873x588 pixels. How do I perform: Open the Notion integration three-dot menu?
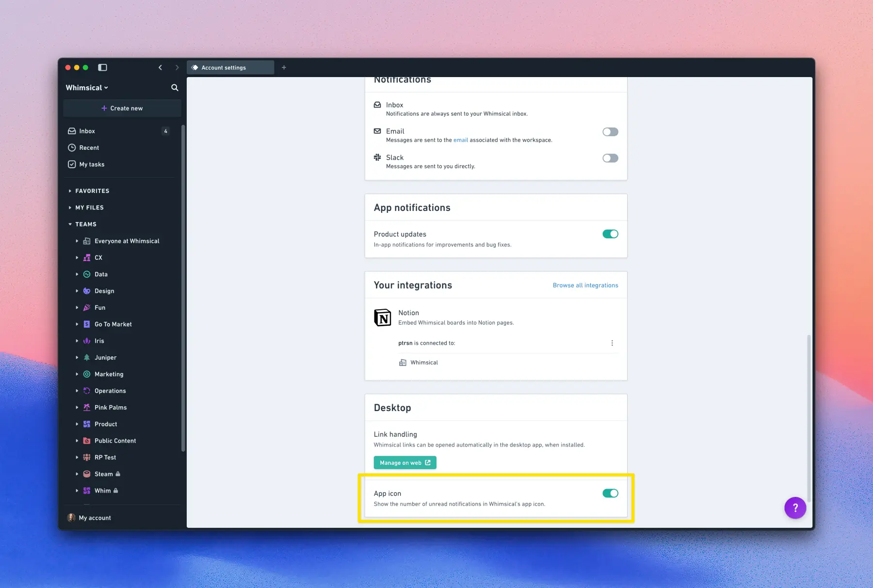[x=612, y=343]
